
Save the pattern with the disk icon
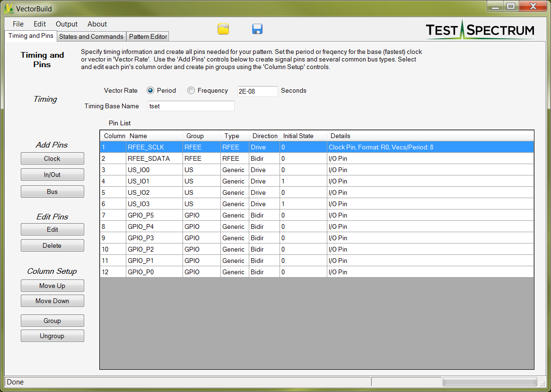tap(257, 29)
